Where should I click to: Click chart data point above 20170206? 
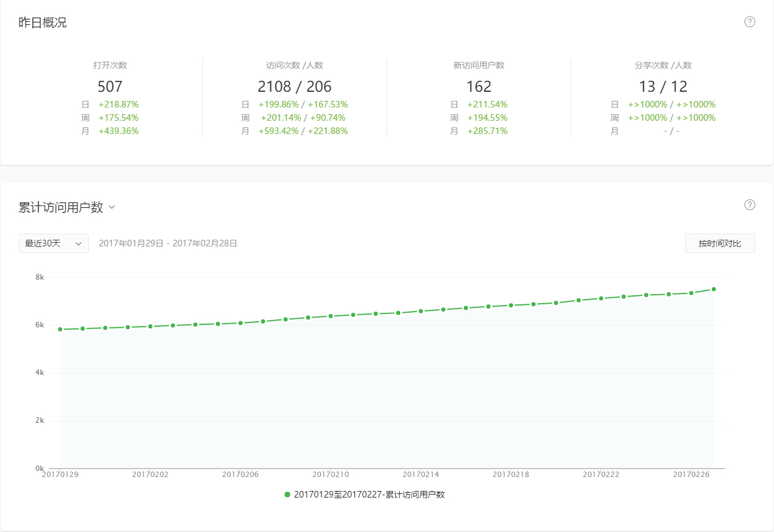point(240,323)
